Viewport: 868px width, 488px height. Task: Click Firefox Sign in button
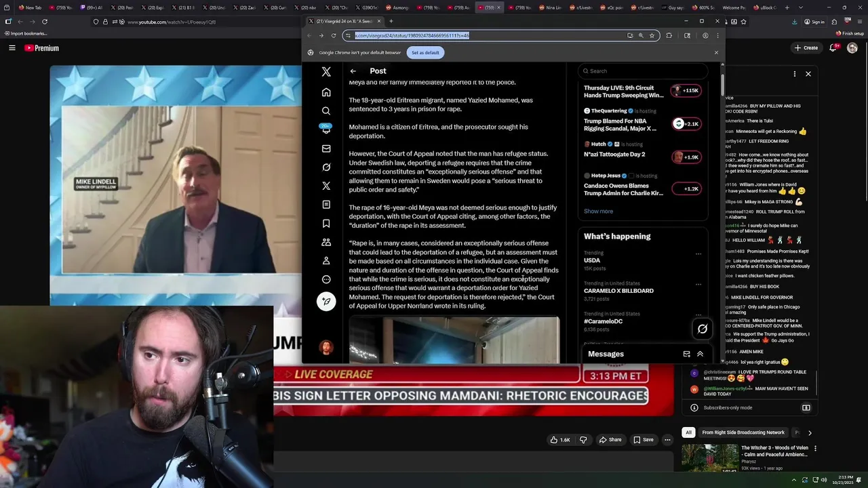[x=814, y=22]
